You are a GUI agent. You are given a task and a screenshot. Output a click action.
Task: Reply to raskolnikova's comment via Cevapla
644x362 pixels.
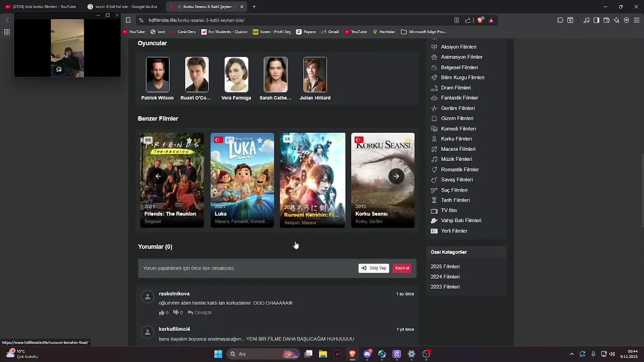tap(200, 312)
